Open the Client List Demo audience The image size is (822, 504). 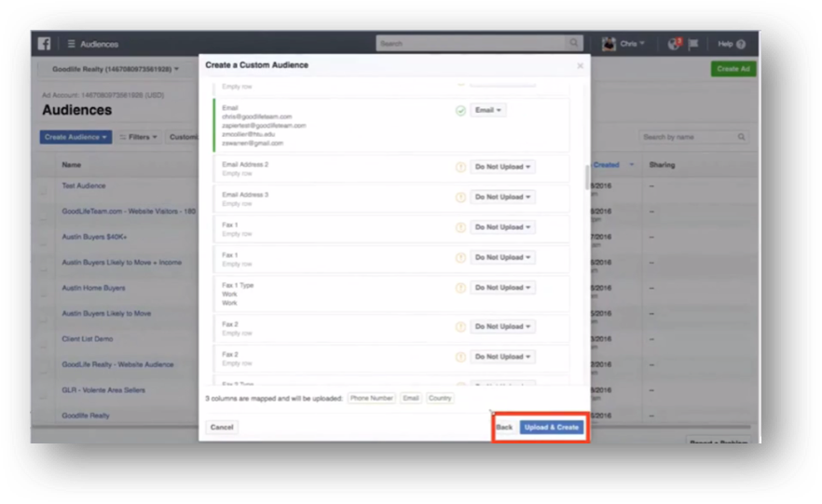point(87,338)
